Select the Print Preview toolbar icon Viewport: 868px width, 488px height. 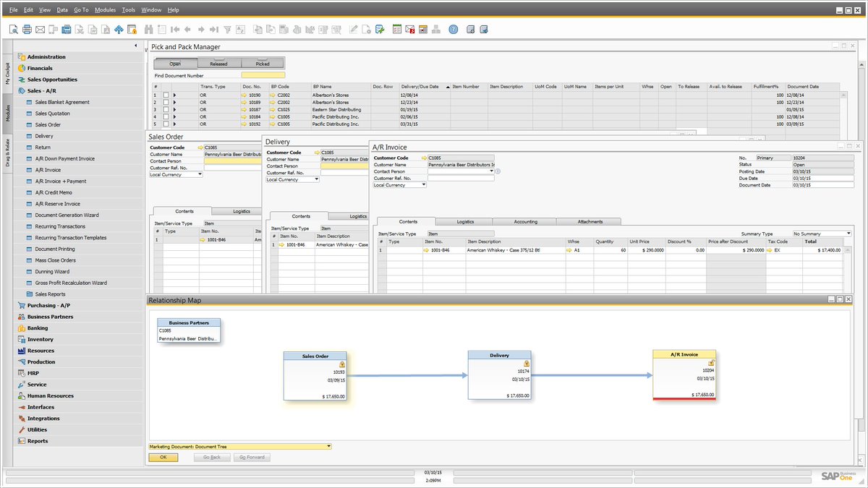[x=12, y=30]
